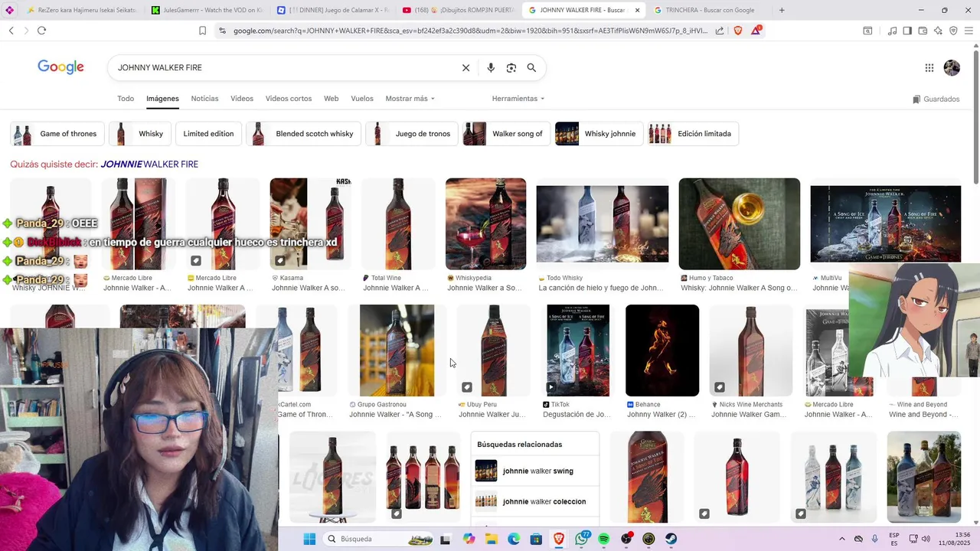Open the Google apps grid
The image size is (980, 551).
(929, 68)
